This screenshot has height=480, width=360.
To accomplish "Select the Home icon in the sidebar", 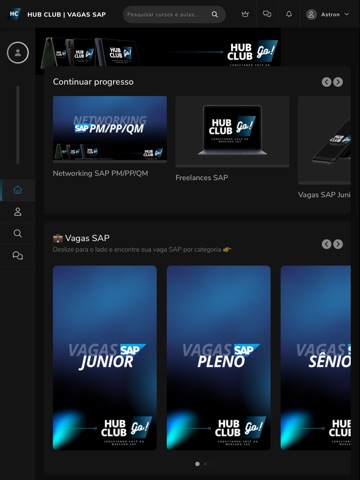I will [18, 190].
